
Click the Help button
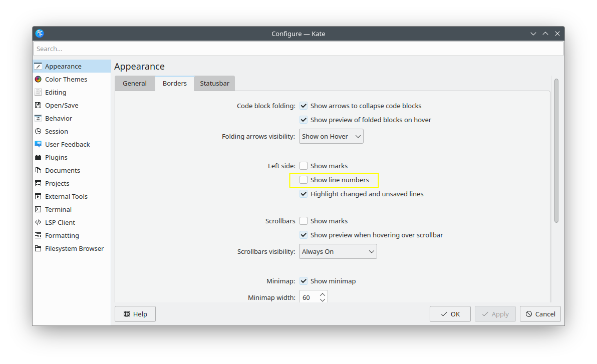pos(135,314)
